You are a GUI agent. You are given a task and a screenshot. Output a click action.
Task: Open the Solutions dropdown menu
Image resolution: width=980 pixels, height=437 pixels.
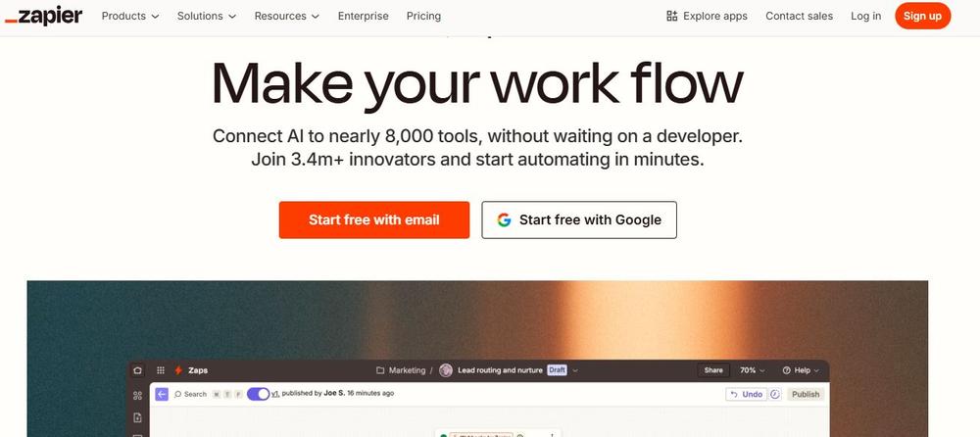pos(207,16)
